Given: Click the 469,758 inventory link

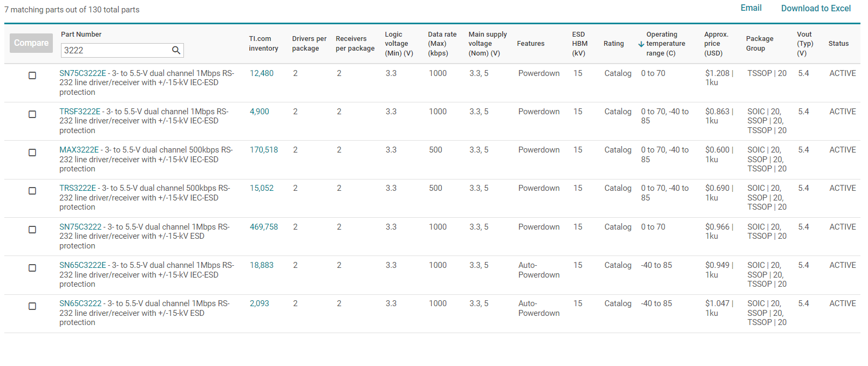Looking at the screenshot, I should (264, 227).
